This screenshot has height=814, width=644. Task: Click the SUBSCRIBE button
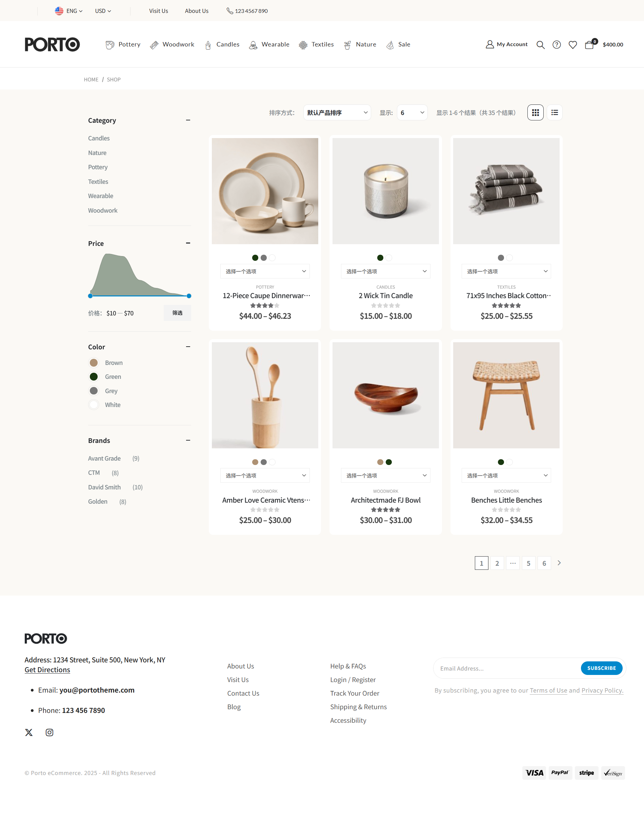coord(601,668)
